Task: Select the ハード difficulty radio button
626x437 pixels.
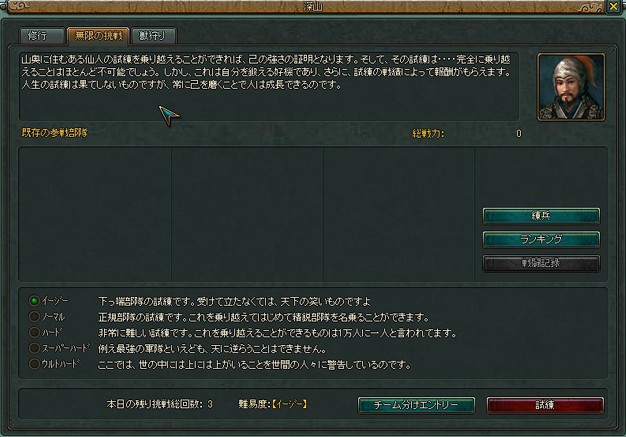Action: click(34, 332)
